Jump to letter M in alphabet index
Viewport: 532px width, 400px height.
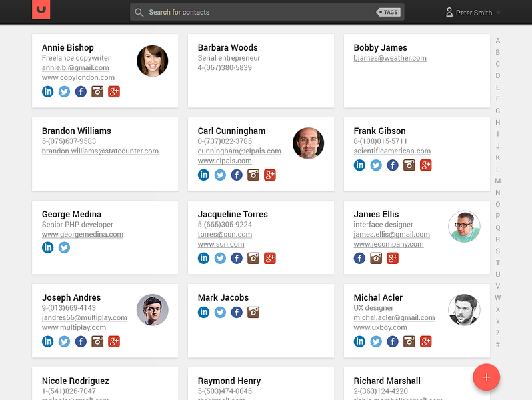[x=498, y=181]
